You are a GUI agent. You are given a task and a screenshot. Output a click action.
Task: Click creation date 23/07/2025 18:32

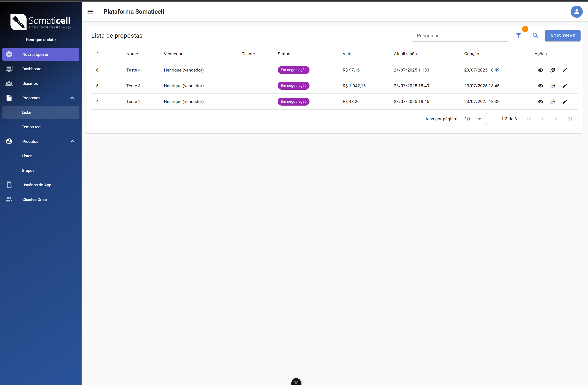[482, 102]
